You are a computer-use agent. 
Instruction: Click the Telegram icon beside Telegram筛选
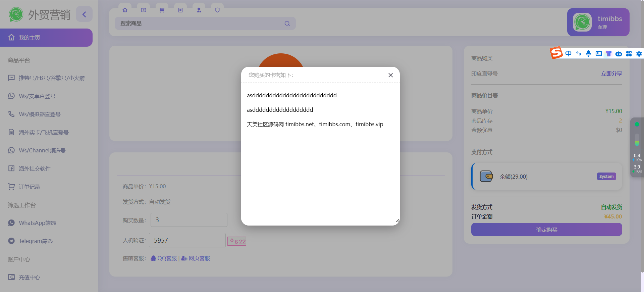pos(11,241)
